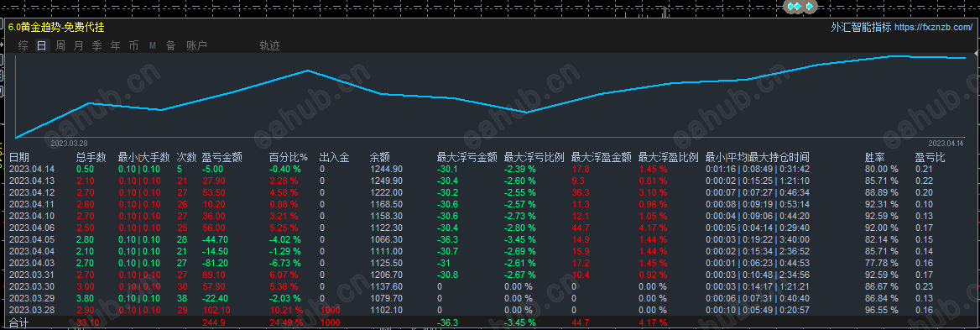The image size is (980, 330).
Task: Click the win rate 77.78 %
Action: (x=882, y=263)
